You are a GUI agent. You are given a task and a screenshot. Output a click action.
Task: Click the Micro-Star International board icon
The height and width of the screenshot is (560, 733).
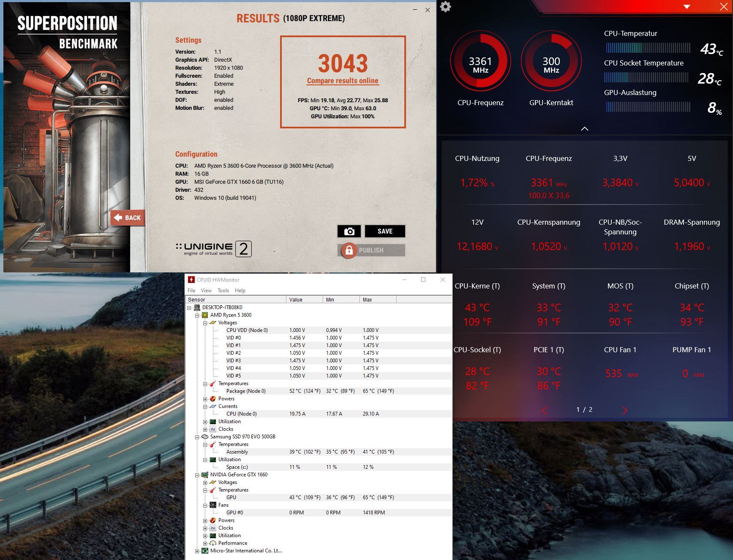pyautogui.click(x=205, y=551)
